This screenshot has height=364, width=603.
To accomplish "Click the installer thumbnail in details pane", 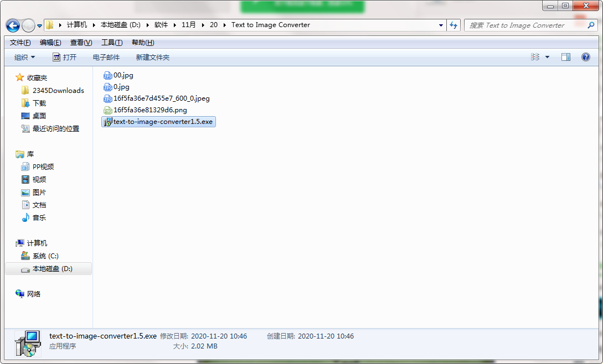I will pyautogui.click(x=28, y=343).
